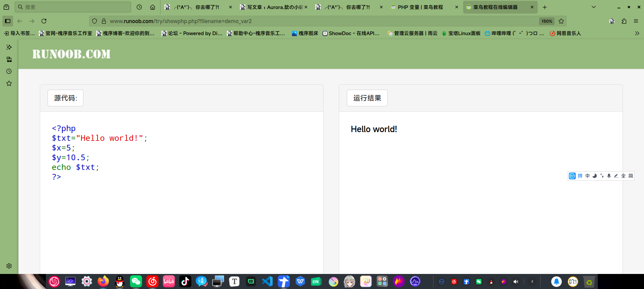Reload the current page
The image size is (644, 289).
click(44, 21)
